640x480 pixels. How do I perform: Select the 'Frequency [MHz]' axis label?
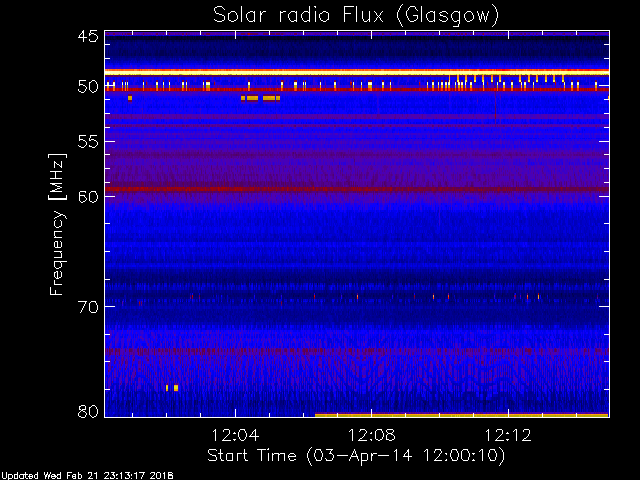tap(57, 224)
